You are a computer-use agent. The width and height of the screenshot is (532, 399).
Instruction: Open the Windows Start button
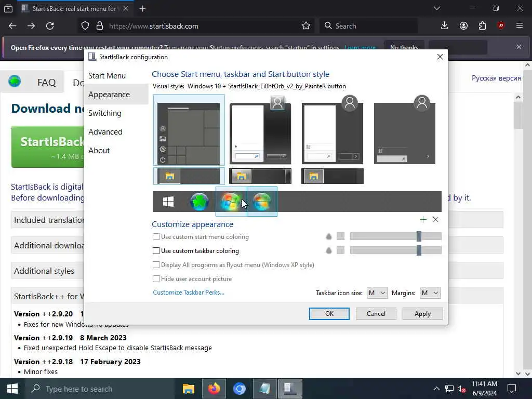coord(12,389)
